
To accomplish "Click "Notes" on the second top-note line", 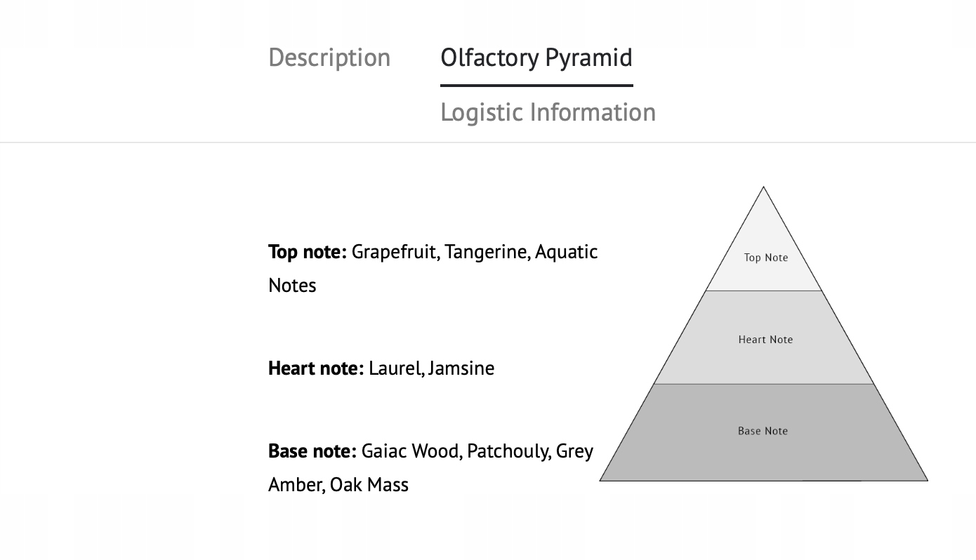I will pos(292,286).
